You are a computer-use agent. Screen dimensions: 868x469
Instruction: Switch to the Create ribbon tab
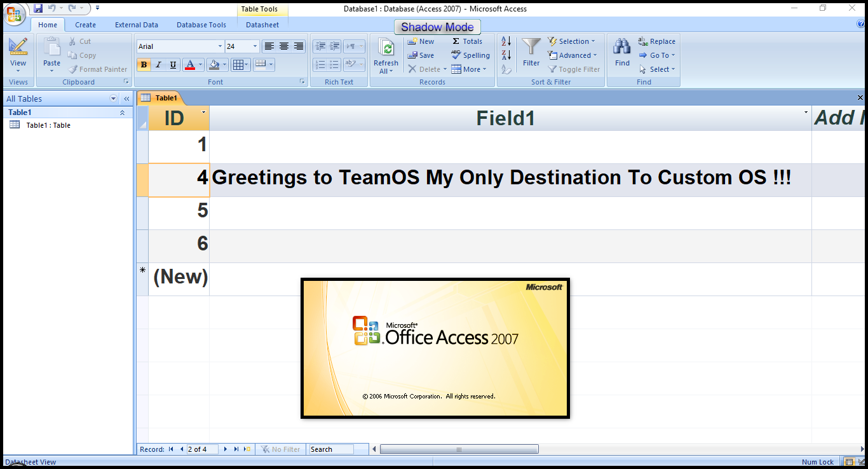(85, 25)
